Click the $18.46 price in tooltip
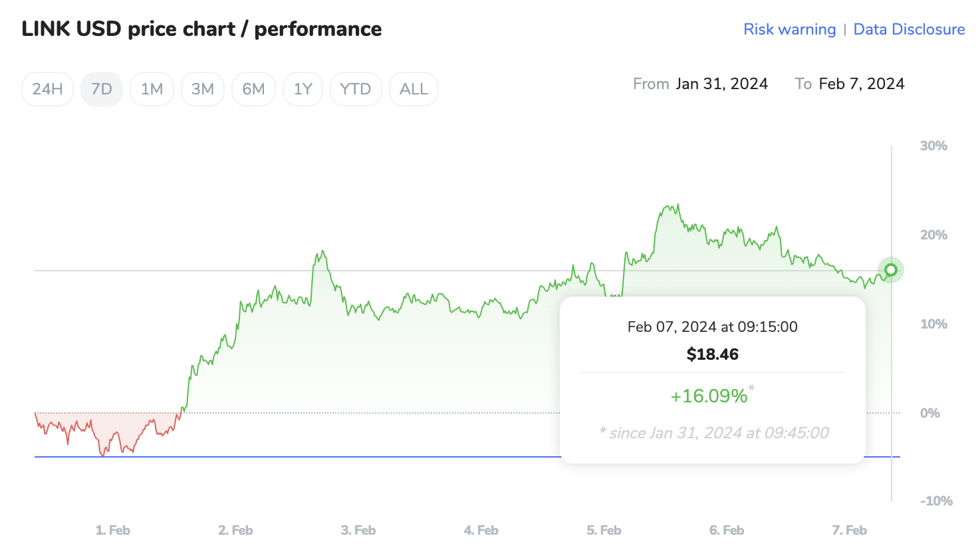The height and width of the screenshot is (560, 980). click(x=713, y=354)
